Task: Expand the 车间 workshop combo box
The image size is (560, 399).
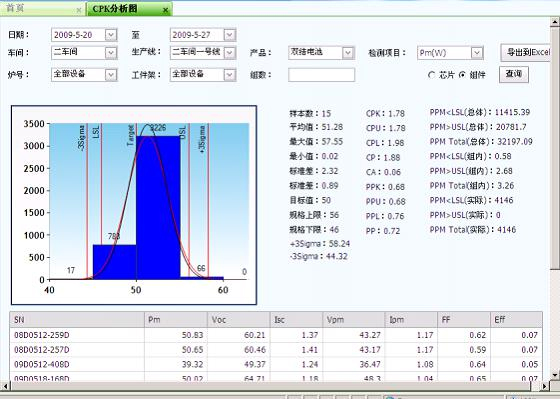Action: point(111,53)
